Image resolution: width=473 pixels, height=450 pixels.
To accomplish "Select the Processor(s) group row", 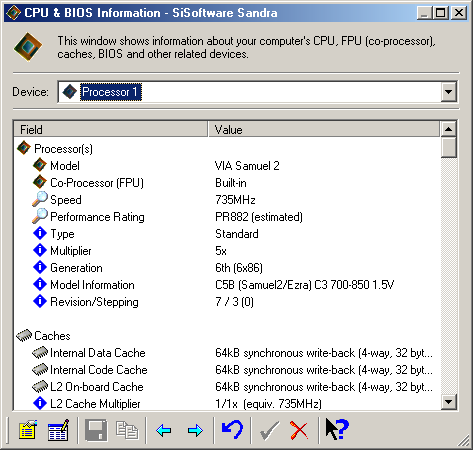I will [63, 149].
